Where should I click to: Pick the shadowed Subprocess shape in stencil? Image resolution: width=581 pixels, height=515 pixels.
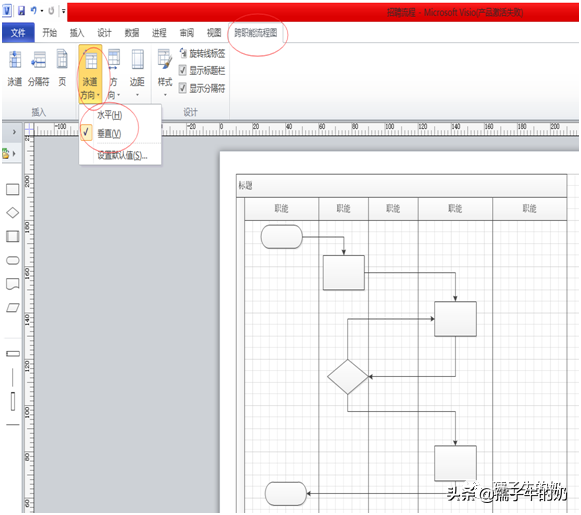point(13,236)
